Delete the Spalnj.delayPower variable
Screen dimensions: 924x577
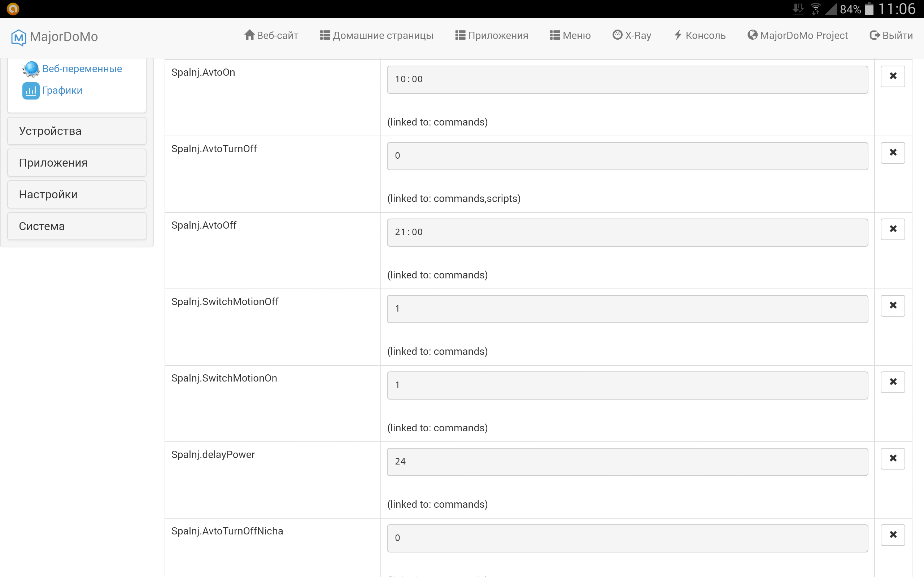click(x=893, y=458)
